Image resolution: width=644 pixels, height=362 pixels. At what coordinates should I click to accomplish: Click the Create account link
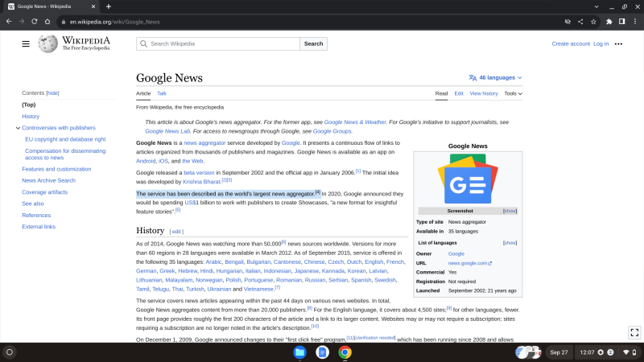click(x=571, y=43)
